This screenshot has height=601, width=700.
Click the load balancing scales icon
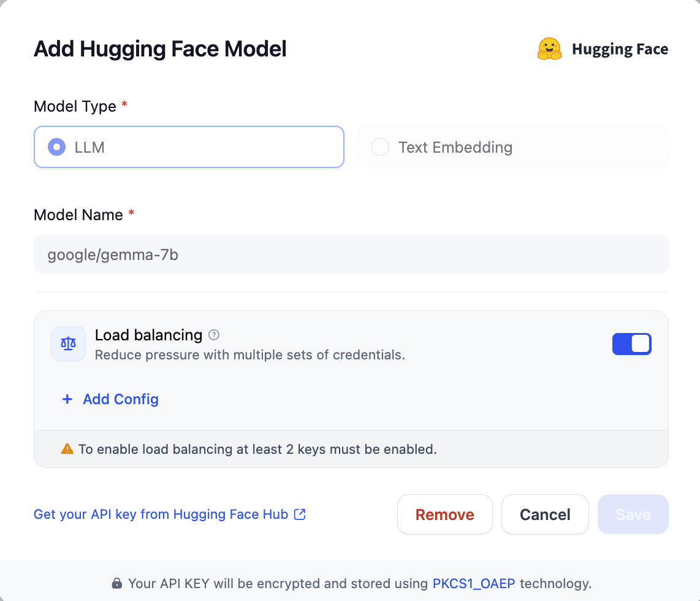(68, 343)
